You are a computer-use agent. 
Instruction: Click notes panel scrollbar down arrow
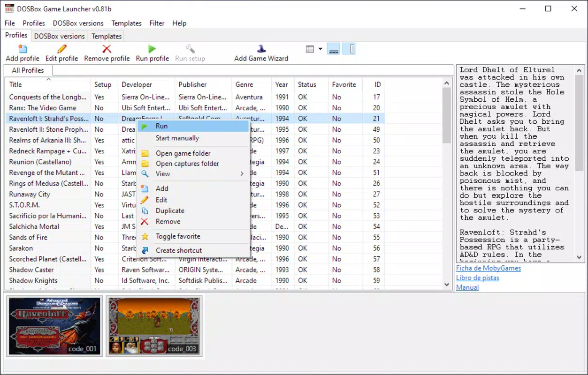tap(580, 257)
